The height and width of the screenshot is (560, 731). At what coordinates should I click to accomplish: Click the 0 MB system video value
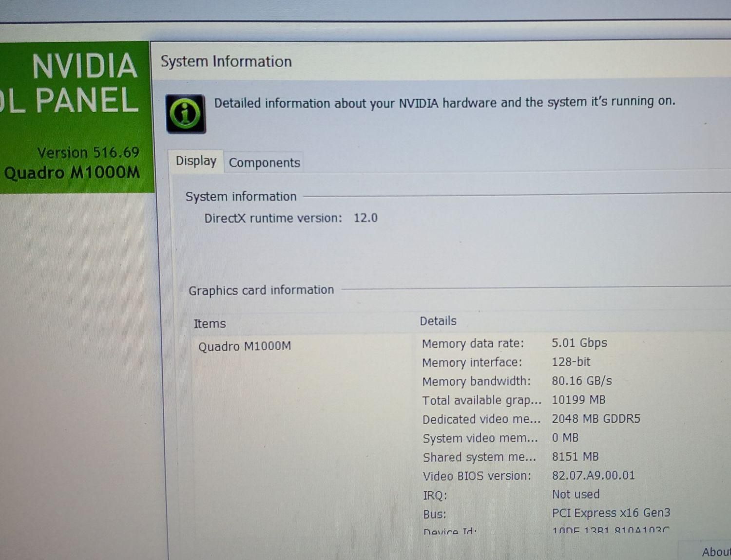(565, 438)
